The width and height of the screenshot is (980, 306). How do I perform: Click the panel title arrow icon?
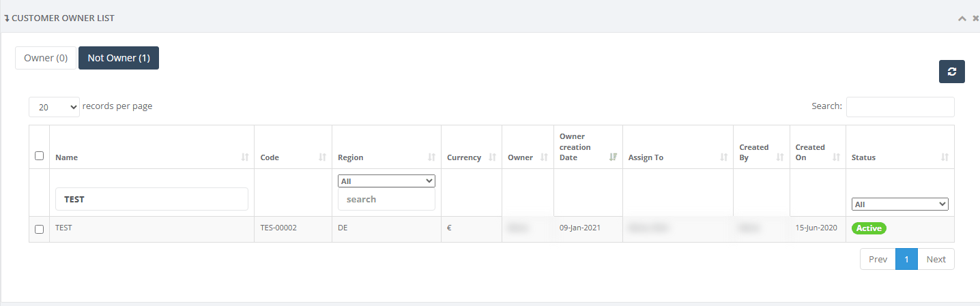[7, 18]
